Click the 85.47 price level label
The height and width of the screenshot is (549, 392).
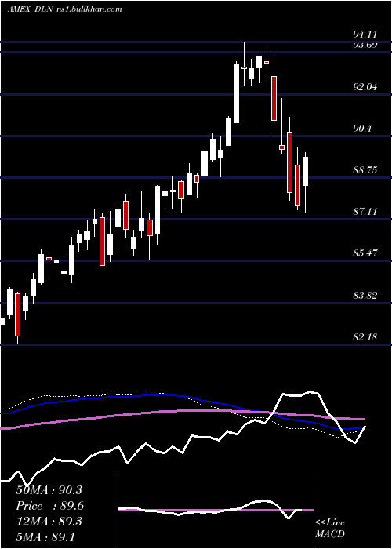(365, 253)
